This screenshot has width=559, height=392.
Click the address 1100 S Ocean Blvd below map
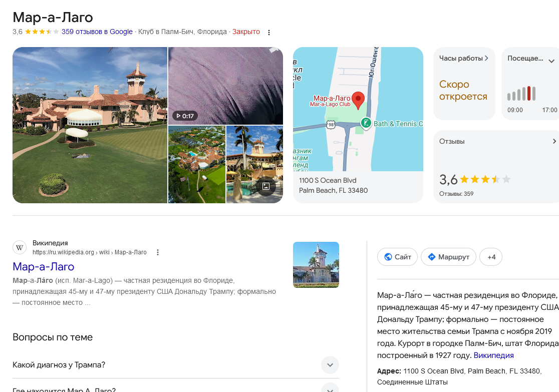click(333, 185)
